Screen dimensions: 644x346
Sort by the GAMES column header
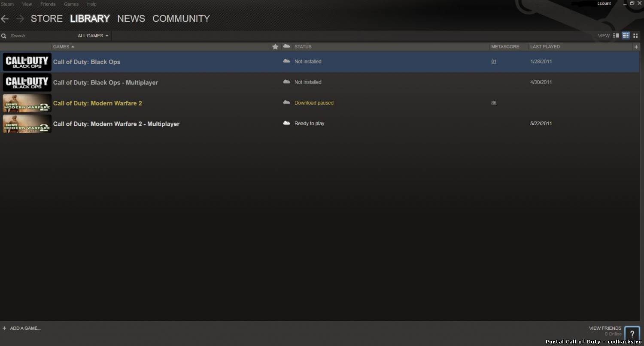pyautogui.click(x=64, y=47)
